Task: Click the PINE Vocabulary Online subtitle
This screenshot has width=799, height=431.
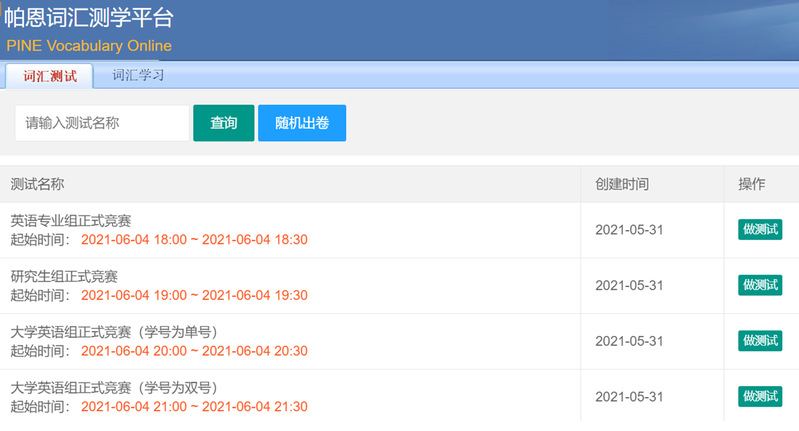Action: point(89,46)
